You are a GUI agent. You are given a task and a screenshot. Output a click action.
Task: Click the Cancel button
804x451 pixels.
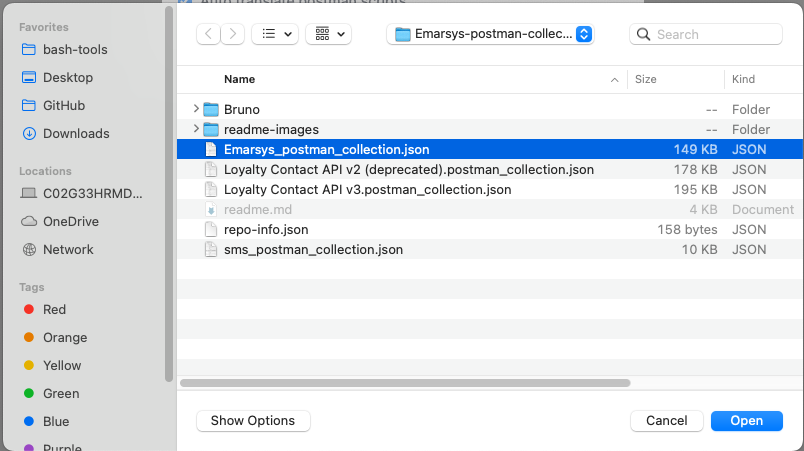click(x=666, y=421)
